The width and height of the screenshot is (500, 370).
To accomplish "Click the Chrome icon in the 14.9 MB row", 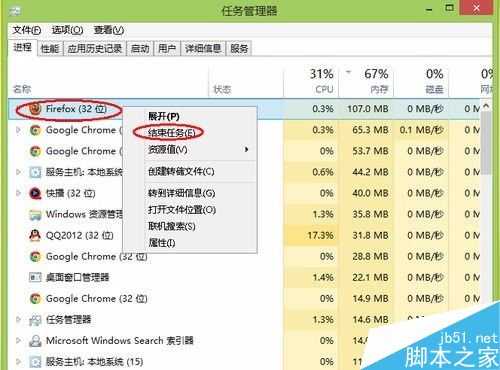I will pyautogui.click(x=35, y=299).
